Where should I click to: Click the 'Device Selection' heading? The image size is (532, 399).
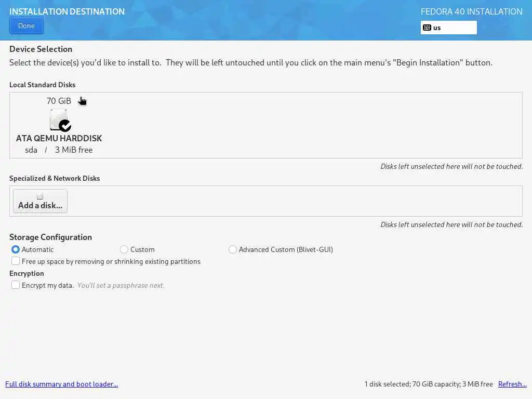(41, 49)
